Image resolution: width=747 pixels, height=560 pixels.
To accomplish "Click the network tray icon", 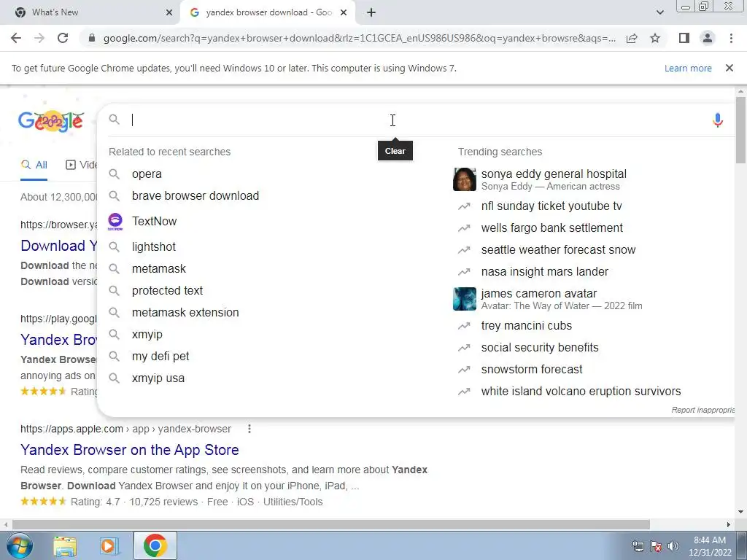I will coord(638,546).
